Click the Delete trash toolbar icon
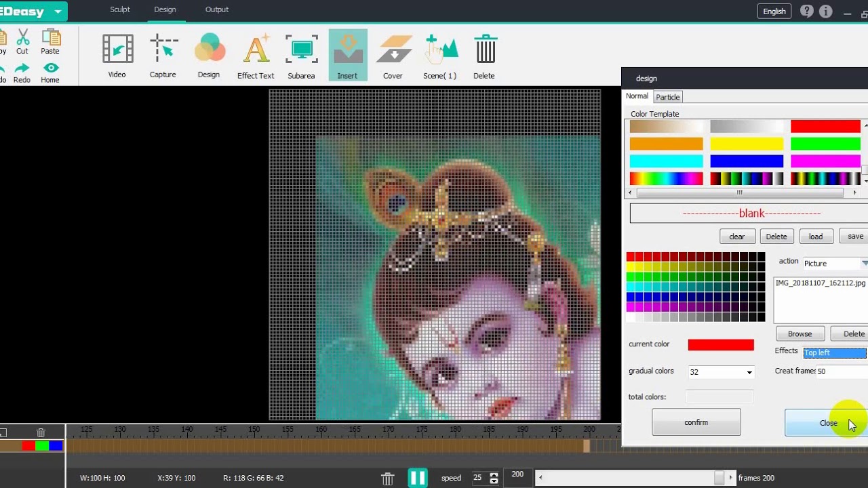The image size is (868, 488). pyautogui.click(x=484, y=56)
